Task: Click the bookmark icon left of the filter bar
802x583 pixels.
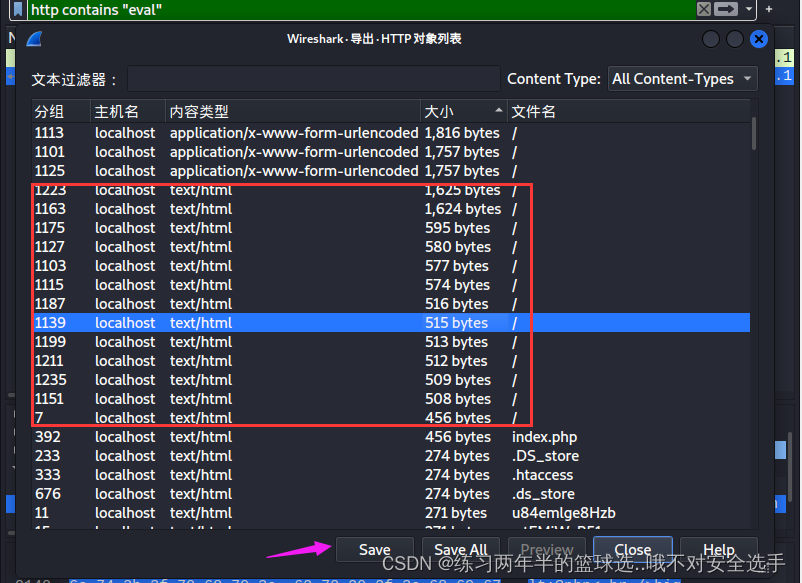Action: coord(18,9)
